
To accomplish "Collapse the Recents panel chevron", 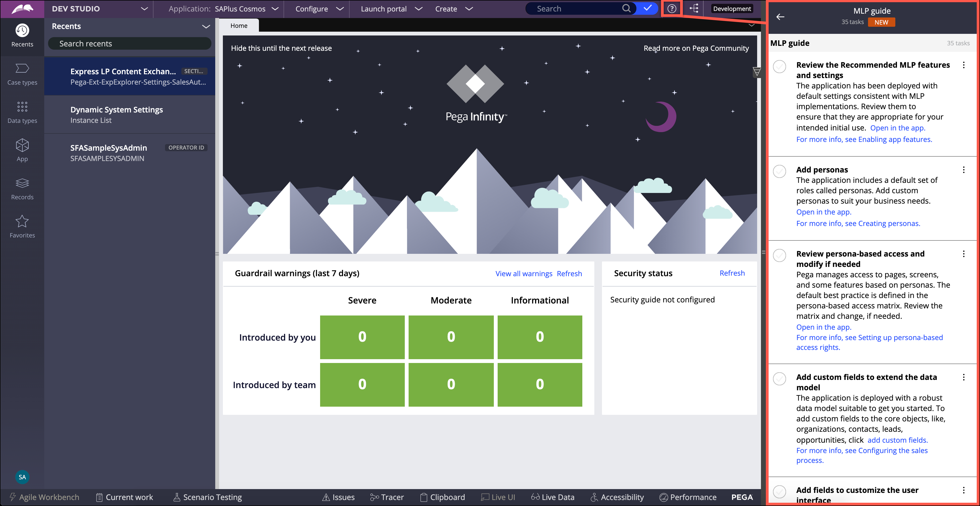I will point(206,26).
